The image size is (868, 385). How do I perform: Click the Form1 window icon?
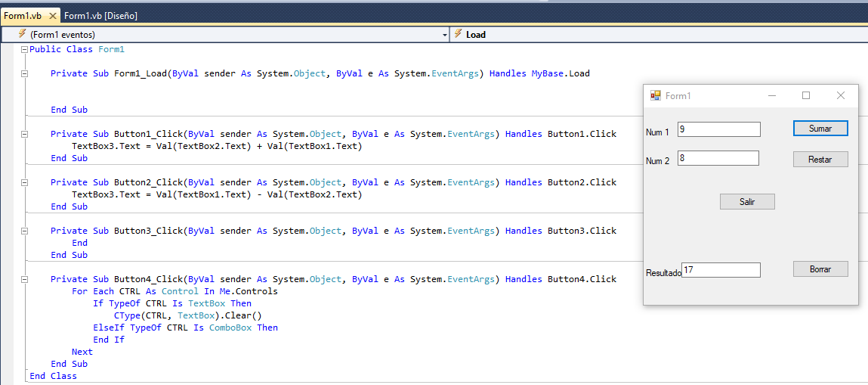pyautogui.click(x=656, y=96)
